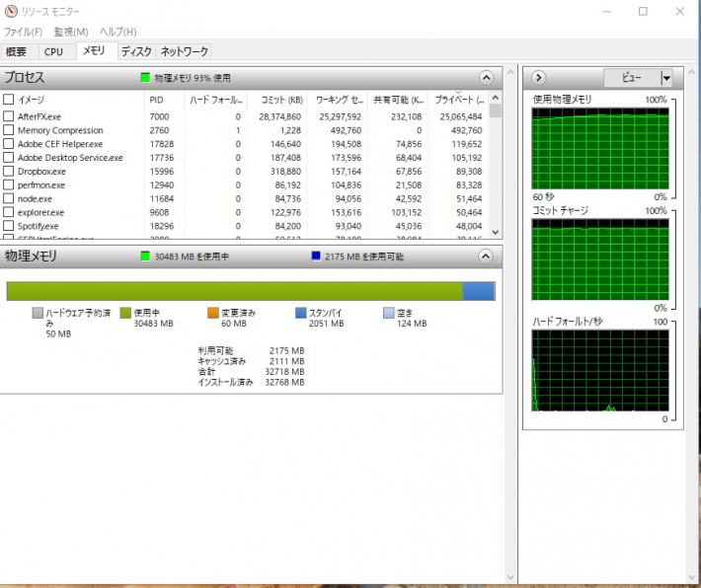Tick the Spotify.exe process checkbox

tap(9, 226)
